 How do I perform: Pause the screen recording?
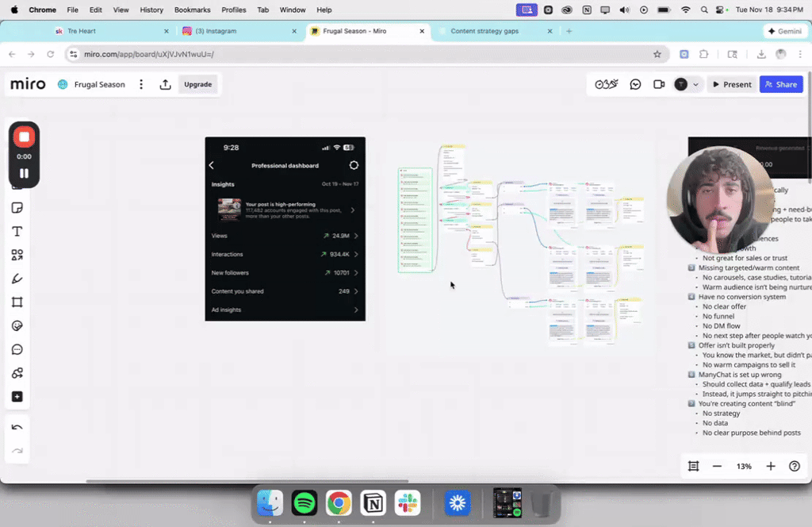(x=24, y=173)
